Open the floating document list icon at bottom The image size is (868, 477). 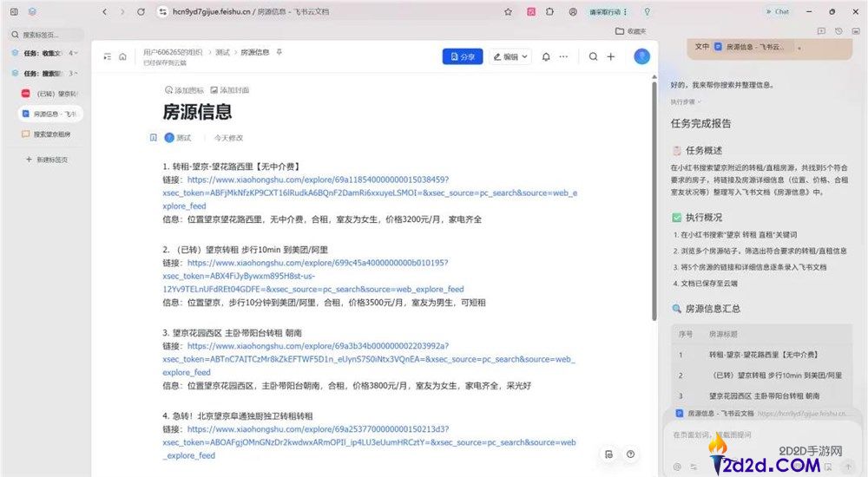click(609, 454)
